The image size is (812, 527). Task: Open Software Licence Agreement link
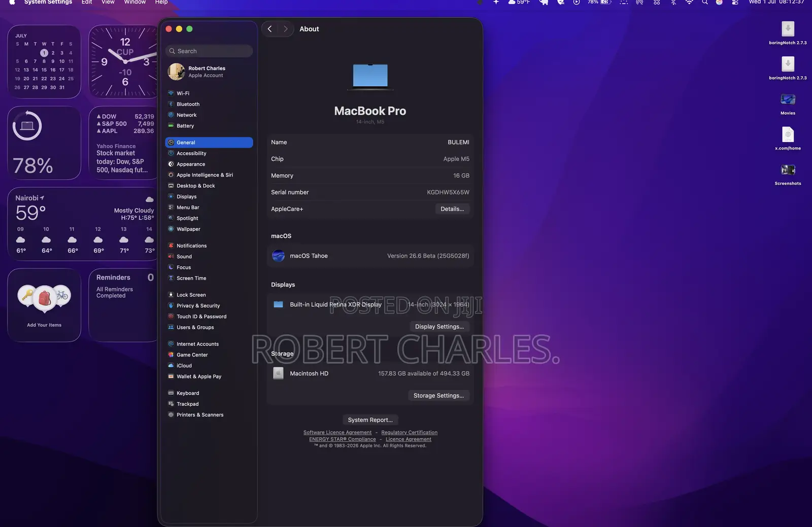337,433
